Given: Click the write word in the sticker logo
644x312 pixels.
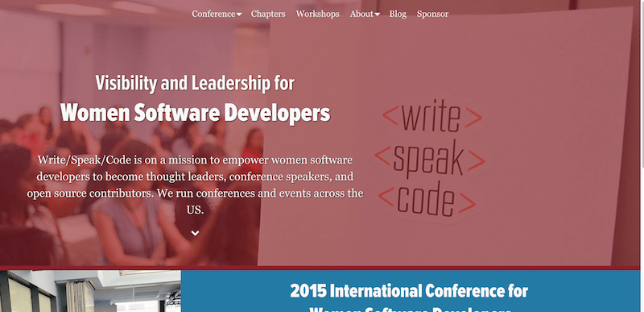Looking at the screenshot, I should click(431, 119).
